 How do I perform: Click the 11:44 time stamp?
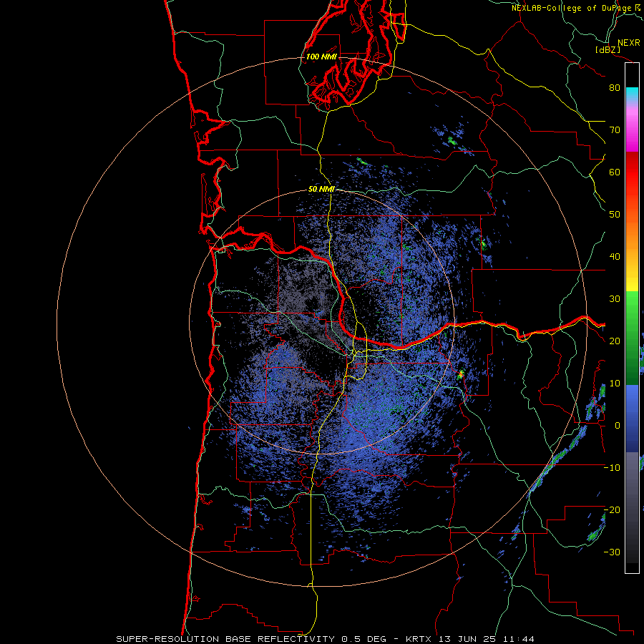(518, 639)
